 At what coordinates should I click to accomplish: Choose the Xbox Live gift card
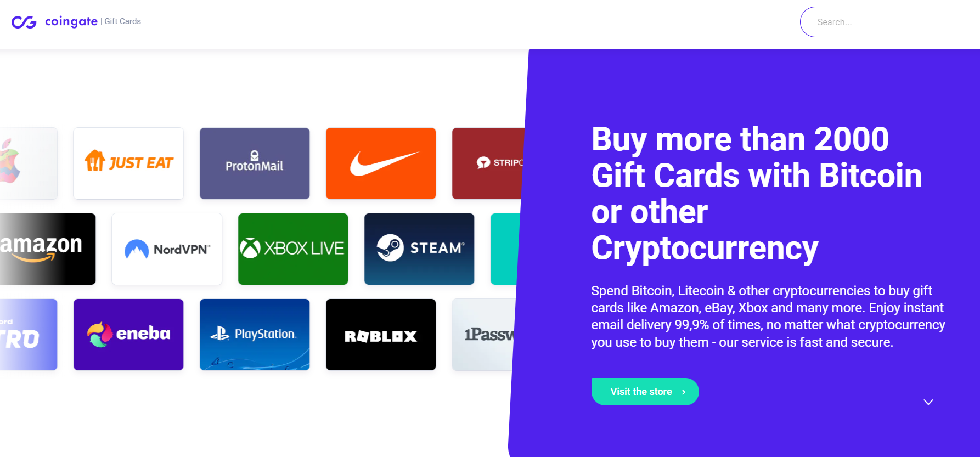pos(293,249)
